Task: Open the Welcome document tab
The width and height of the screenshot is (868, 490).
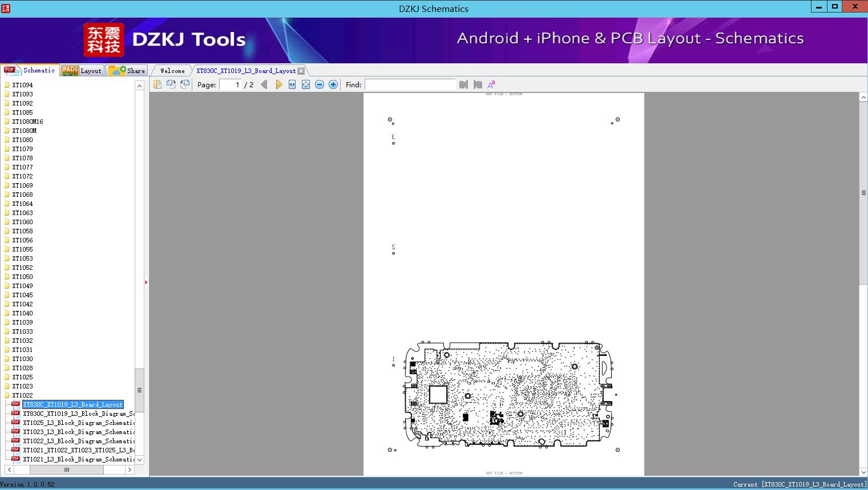Action: tap(172, 71)
